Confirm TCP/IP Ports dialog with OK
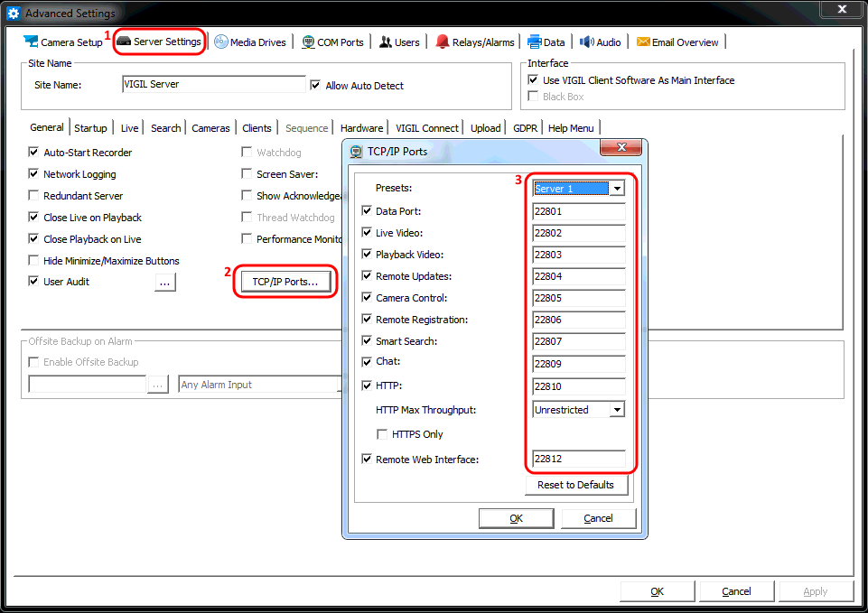The image size is (868, 613). coord(516,518)
